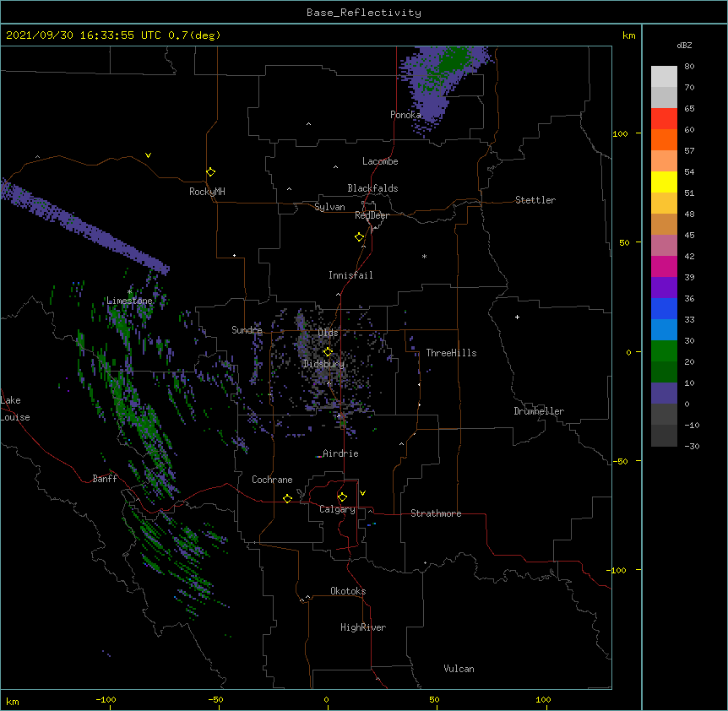Click the Lake Louise label

tap(15, 409)
